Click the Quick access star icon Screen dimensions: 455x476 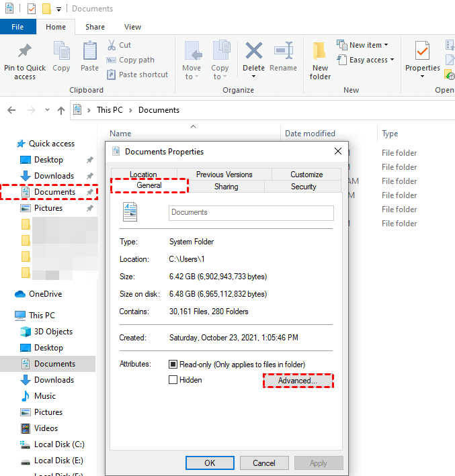pos(21,144)
